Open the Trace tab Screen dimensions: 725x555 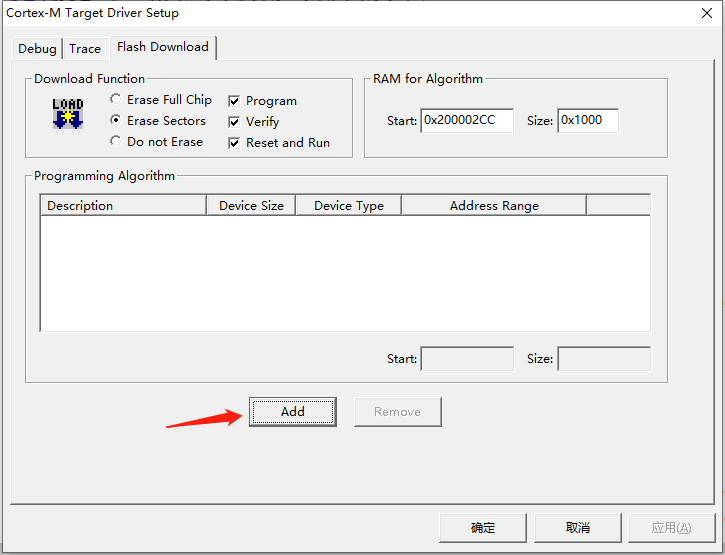pos(86,49)
